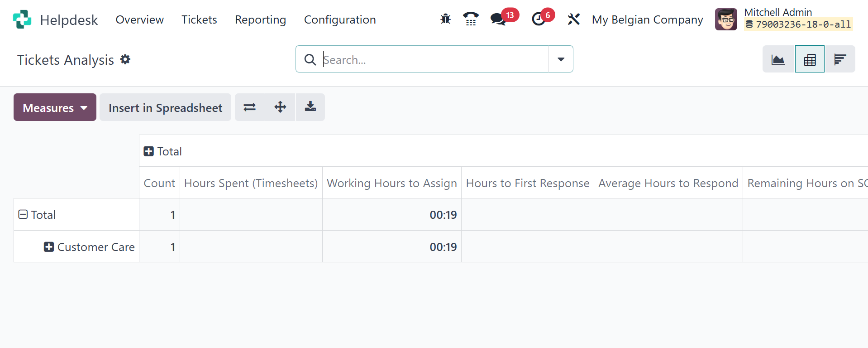Open the VoIP phone dialer icon
The image size is (868, 348).
pos(471,19)
